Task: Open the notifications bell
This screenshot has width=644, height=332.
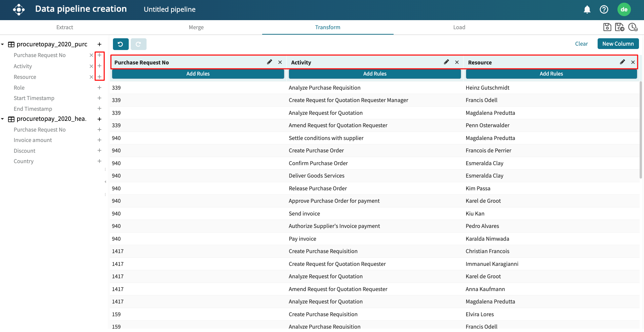Action: click(587, 9)
